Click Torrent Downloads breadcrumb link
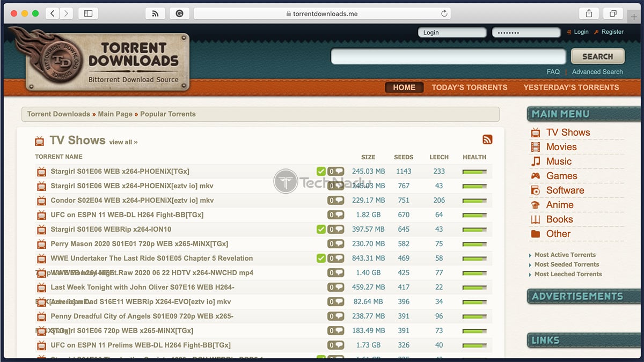644x362 pixels. coord(58,114)
